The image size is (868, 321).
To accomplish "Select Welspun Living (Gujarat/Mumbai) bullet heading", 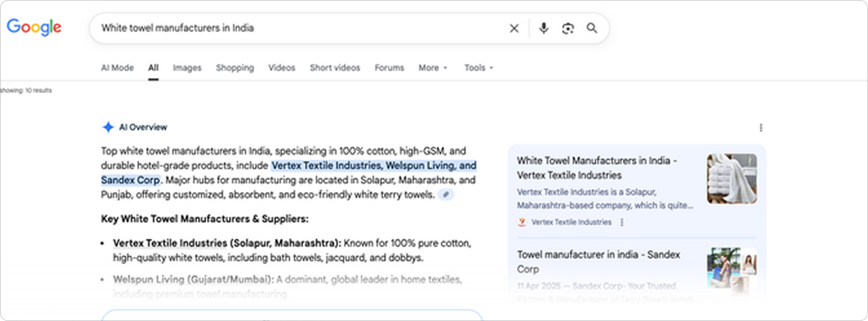I will click(193, 280).
